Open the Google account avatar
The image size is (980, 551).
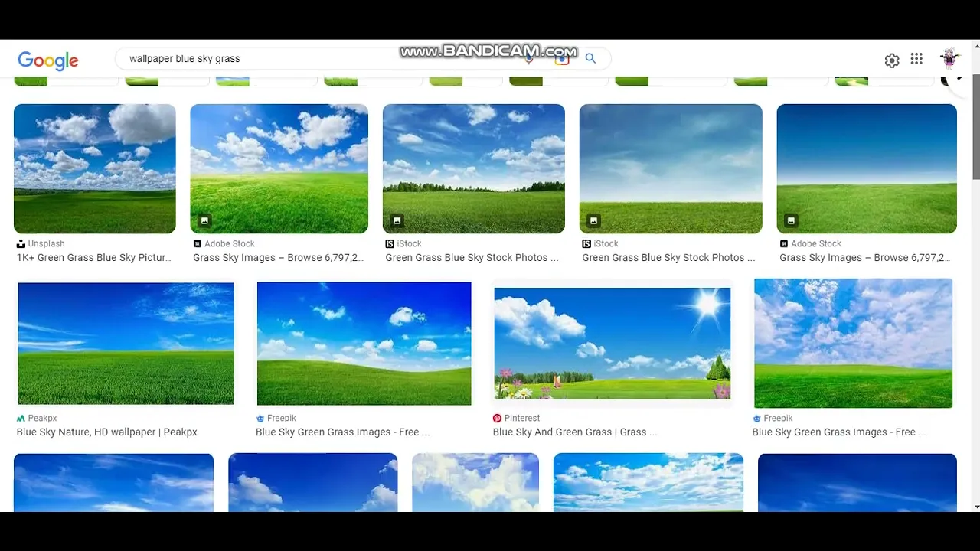(x=950, y=59)
